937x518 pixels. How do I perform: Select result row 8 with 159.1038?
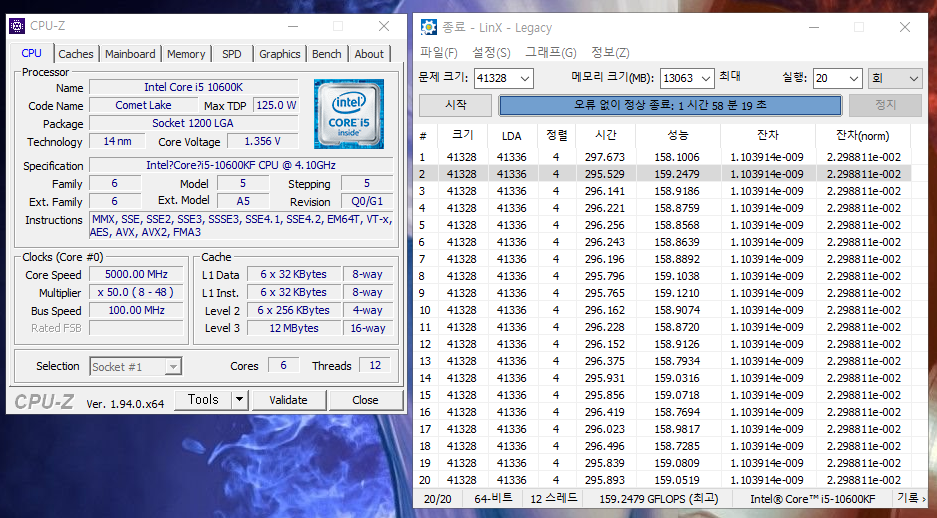[x=663, y=276]
